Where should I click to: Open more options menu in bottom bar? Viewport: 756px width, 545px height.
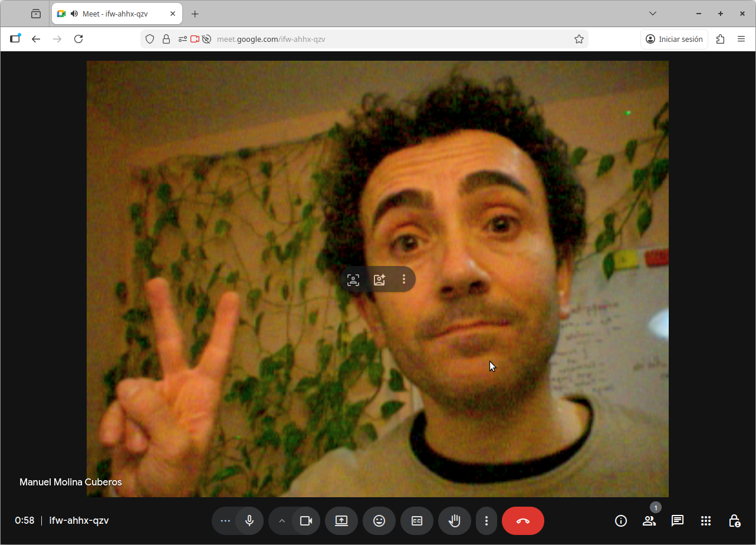[487, 521]
